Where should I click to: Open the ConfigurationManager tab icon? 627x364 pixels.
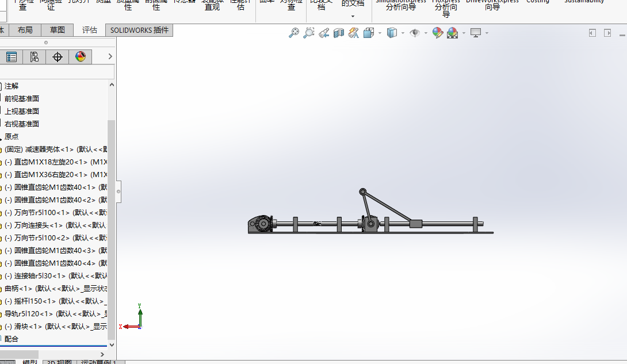35,57
